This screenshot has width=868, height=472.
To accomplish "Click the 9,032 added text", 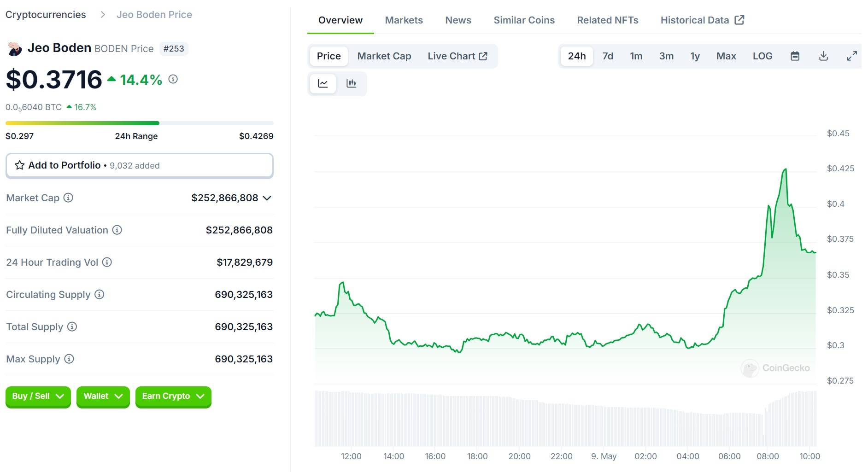I will 135,166.
